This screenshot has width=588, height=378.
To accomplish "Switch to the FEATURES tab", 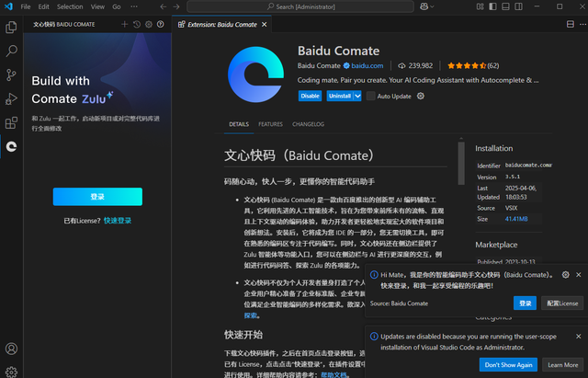I will pos(270,124).
